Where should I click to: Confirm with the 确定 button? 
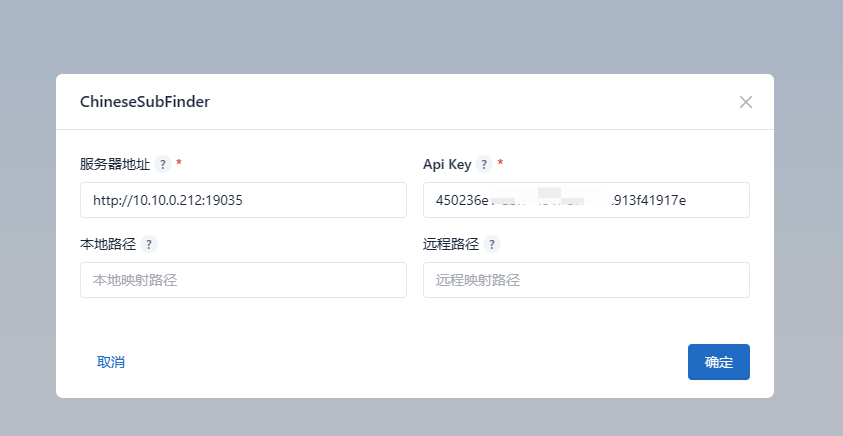click(x=719, y=362)
